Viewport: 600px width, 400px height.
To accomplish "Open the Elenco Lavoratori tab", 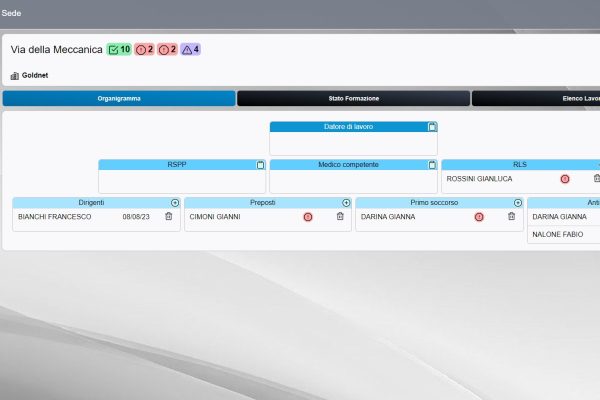I will [536, 98].
